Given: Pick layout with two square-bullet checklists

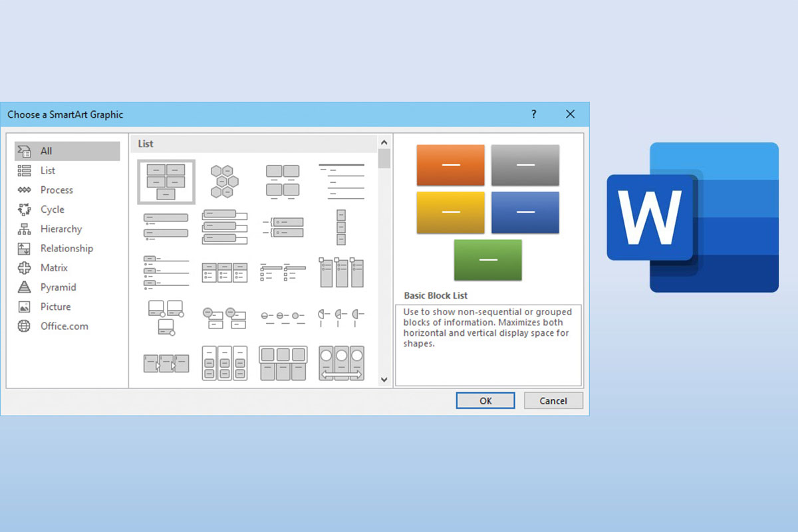Looking at the screenshot, I should pyautogui.click(x=283, y=272).
